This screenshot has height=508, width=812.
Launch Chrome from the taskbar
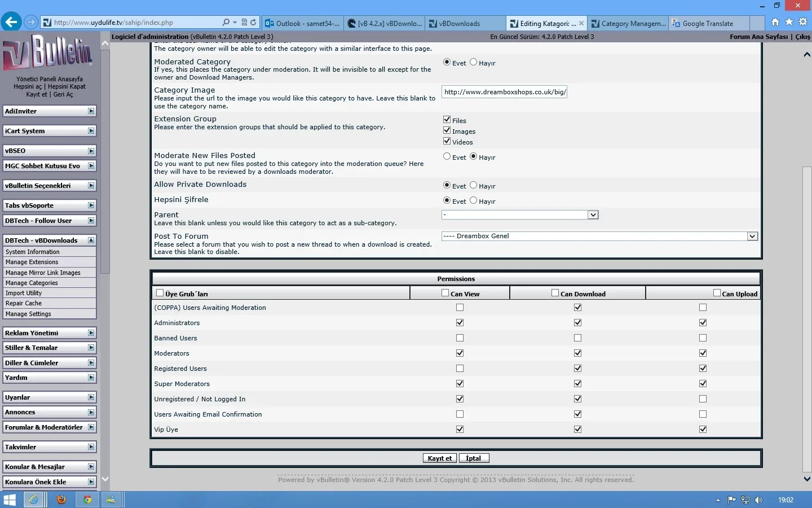(87, 500)
